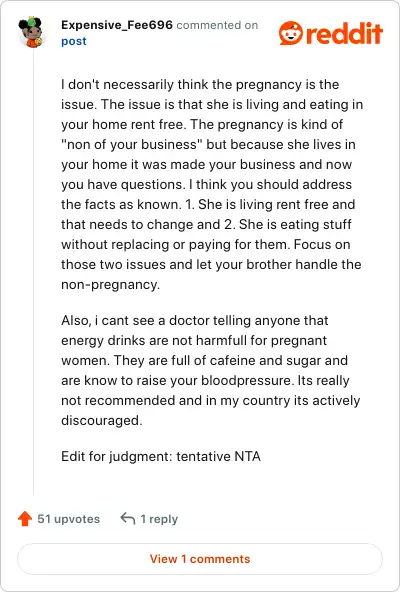Open the Expensive_Fee696 username profile
Viewport: 400px width, 592px height.
(117, 25)
